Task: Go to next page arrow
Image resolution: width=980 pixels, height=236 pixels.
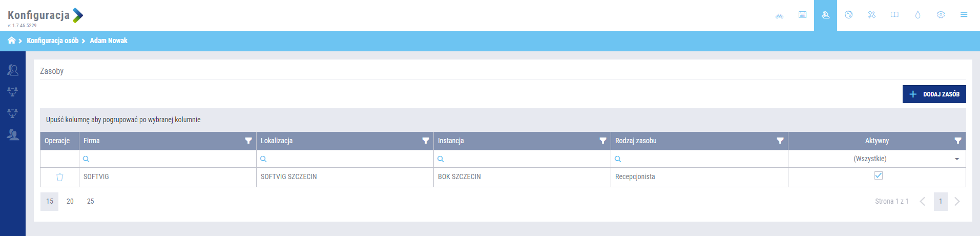Action: [957, 201]
